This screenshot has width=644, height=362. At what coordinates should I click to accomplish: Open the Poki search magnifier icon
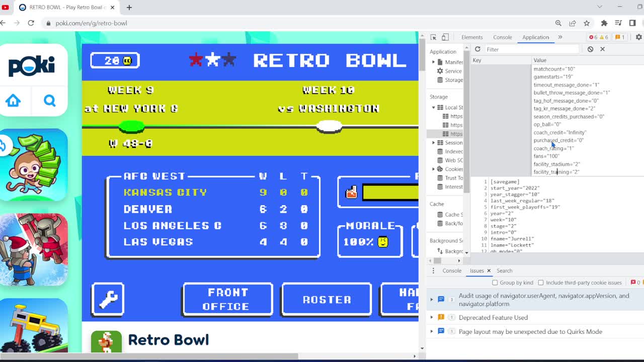click(x=49, y=101)
